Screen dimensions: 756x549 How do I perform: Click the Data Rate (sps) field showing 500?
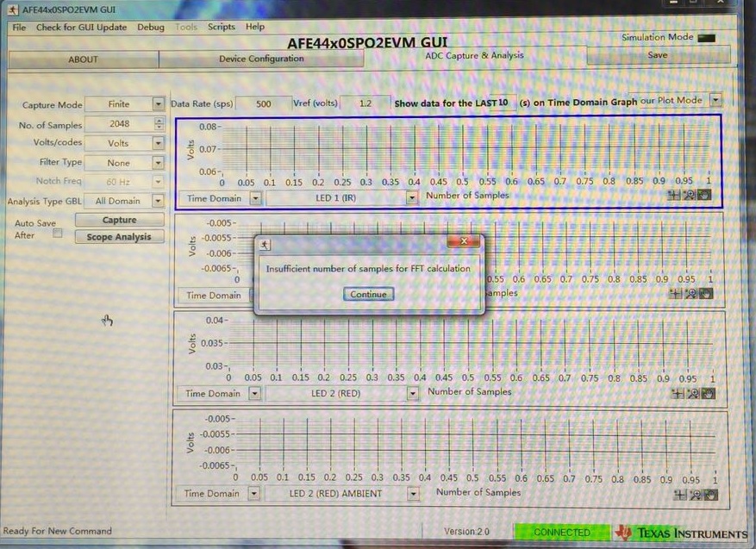click(x=263, y=103)
